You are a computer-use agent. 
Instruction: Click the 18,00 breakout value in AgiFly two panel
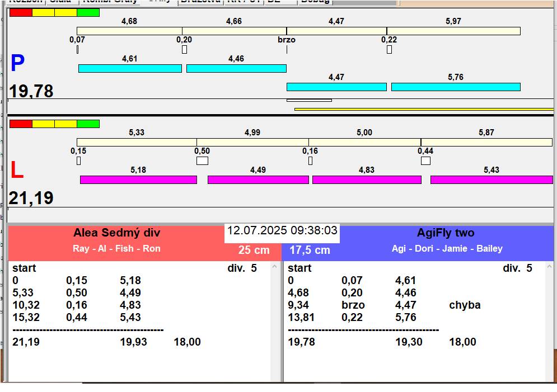462,342
